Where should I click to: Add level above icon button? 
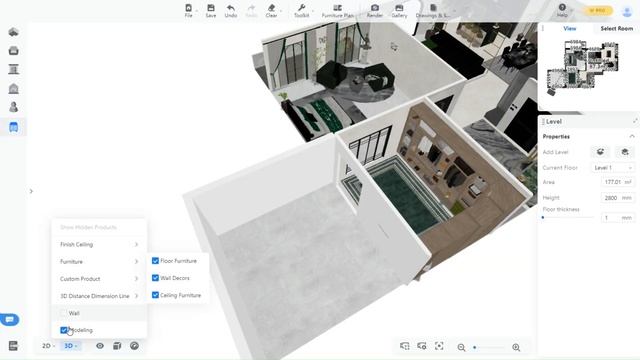pos(600,152)
